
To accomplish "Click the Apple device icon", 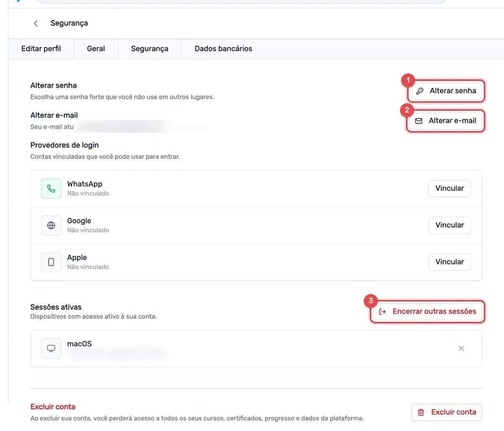I will pyautogui.click(x=51, y=262).
